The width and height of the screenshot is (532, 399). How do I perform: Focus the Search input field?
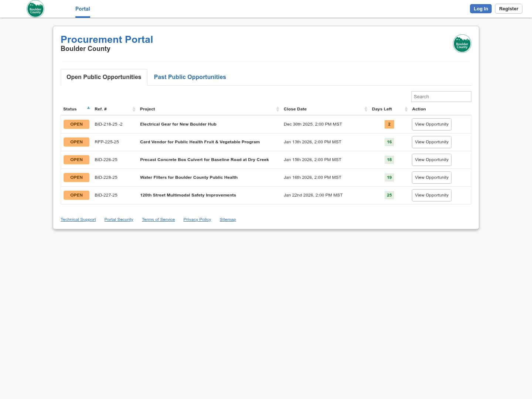pyautogui.click(x=441, y=97)
